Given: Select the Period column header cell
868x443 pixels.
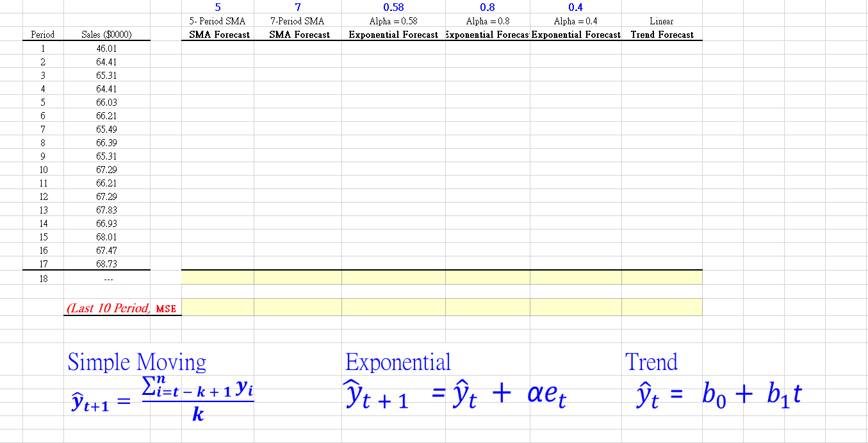Looking at the screenshot, I should pos(42,35).
